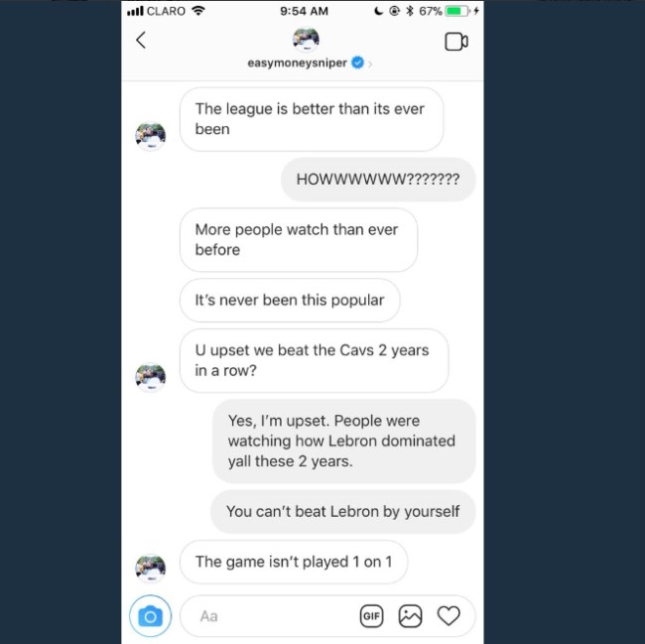The image size is (645, 644).
Task: Tap the profile picture in the header
Action: pos(306,40)
